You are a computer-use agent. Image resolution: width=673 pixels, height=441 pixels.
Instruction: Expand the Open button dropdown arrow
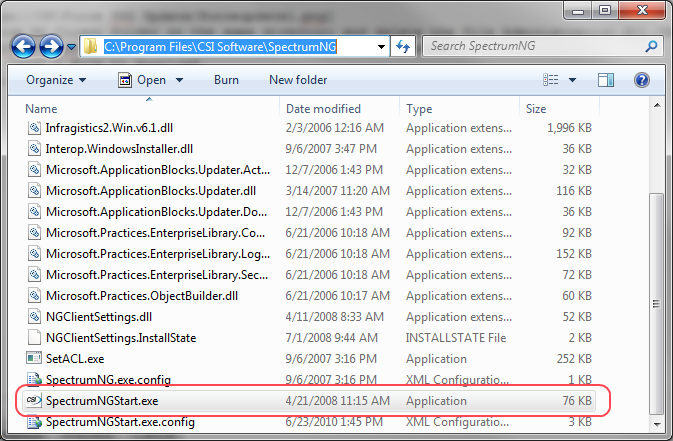coord(179,80)
